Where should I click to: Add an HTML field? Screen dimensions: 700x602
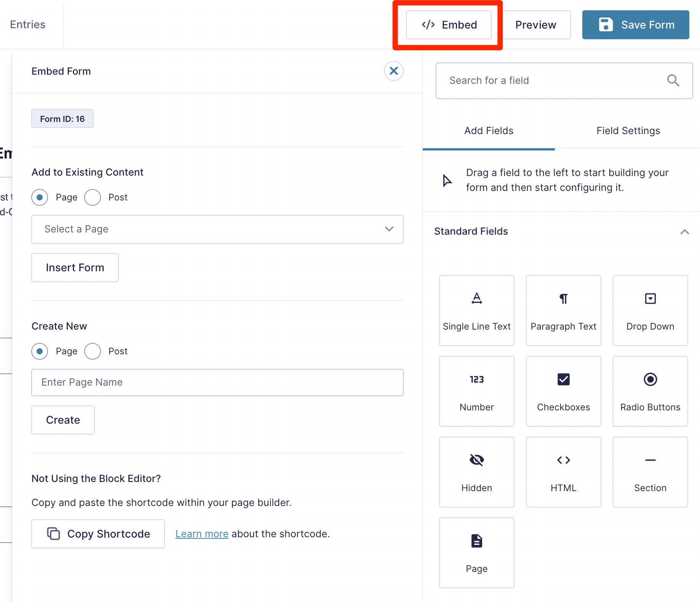563,472
